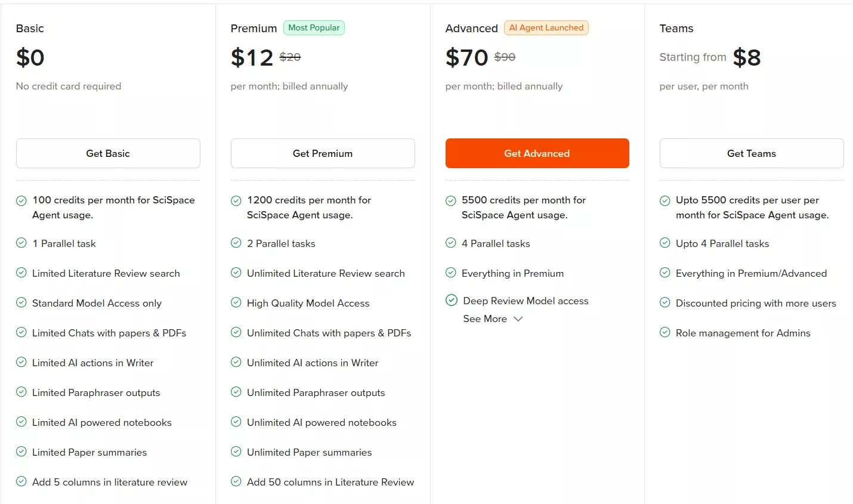Click the checkmark icon next to Role management for Admins
The image size is (853, 504).
tap(665, 333)
